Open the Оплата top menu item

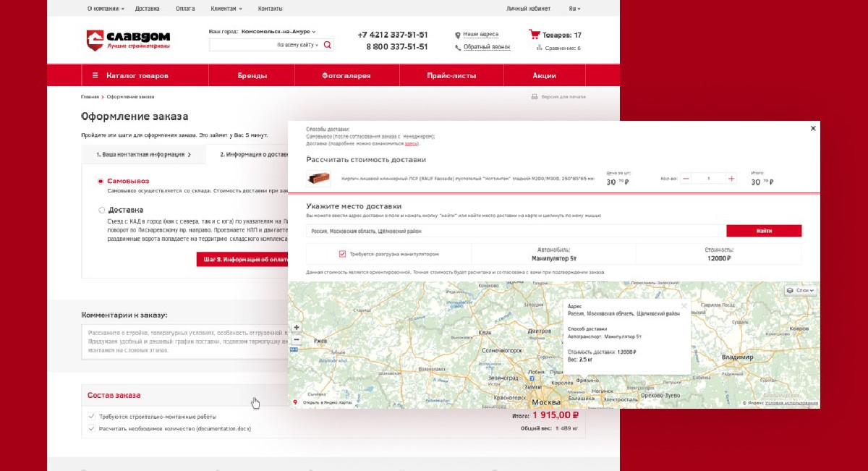click(185, 9)
